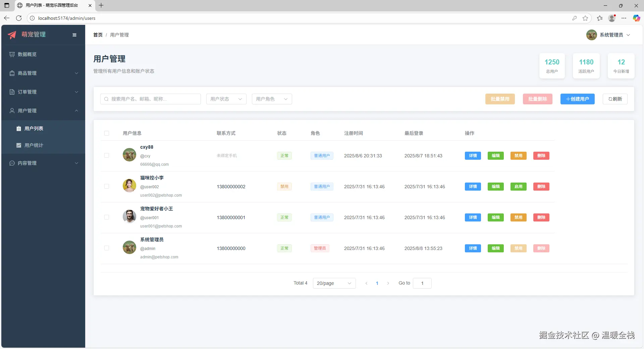
Task: Focus the user search input field
Action: (151, 99)
